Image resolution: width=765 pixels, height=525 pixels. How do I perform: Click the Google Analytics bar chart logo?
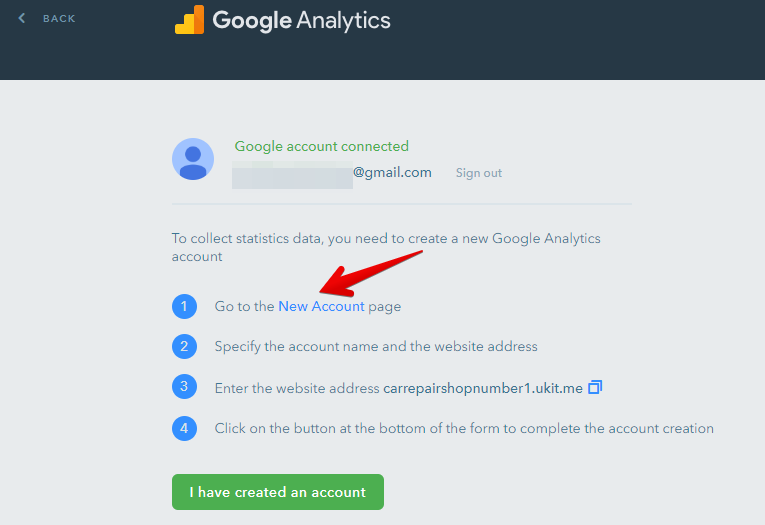tap(189, 20)
